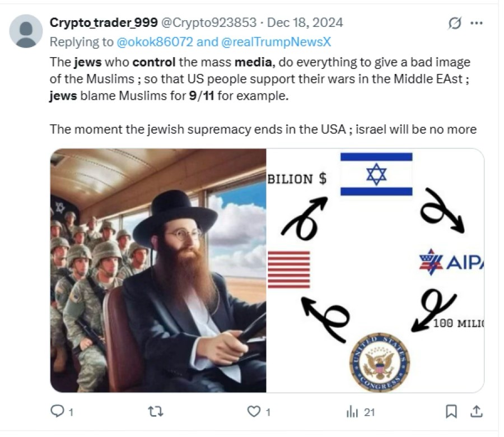The width and height of the screenshot is (504, 437).
Task: Click the heart like icon
Action: 254,411
